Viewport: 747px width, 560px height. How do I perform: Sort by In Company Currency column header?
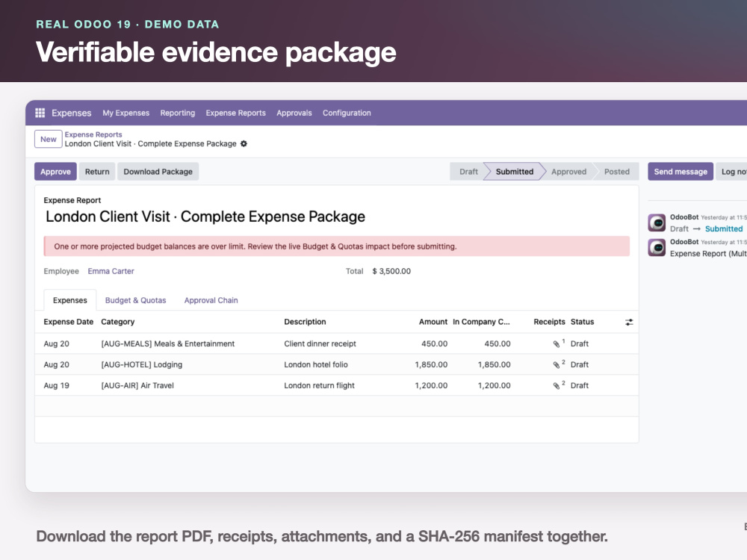pos(481,322)
